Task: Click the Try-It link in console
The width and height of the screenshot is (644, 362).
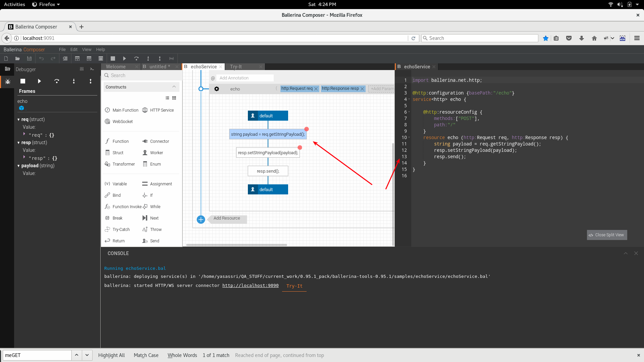Action: click(294, 286)
